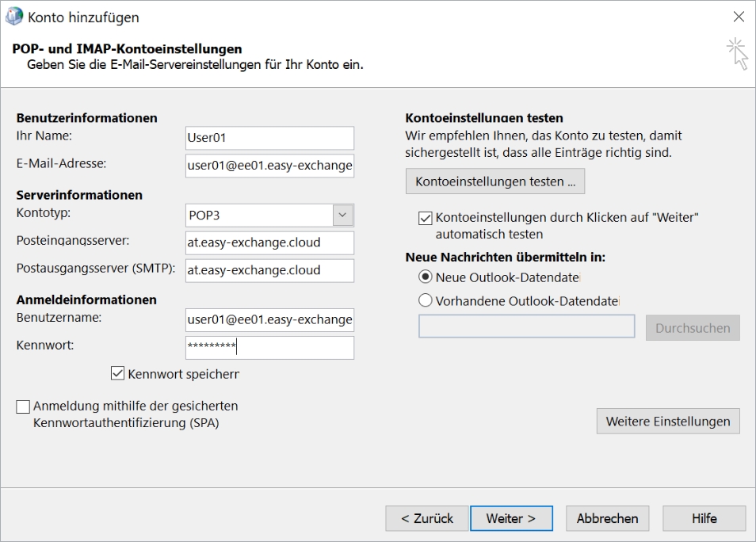Open Weitere Einstellungen
Image resolution: width=756 pixels, height=542 pixels.
click(x=668, y=422)
